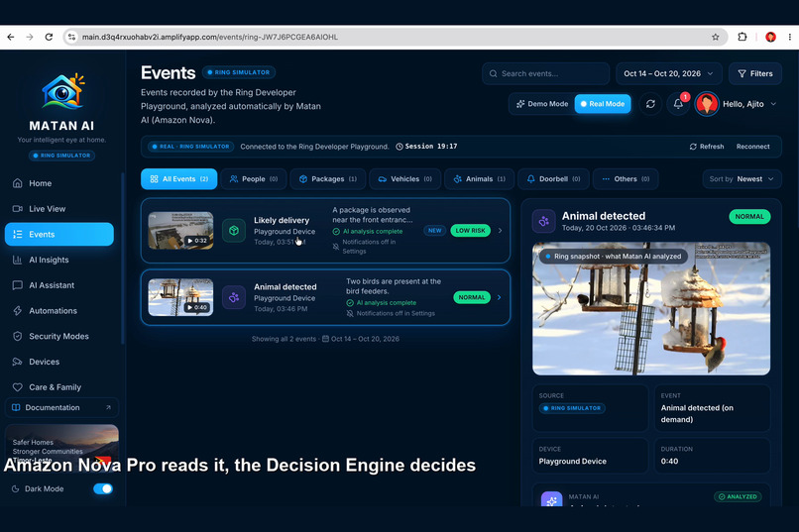This screenshot has height=532, width=799.
Task: Open AI Insights page
Action: 59,260
